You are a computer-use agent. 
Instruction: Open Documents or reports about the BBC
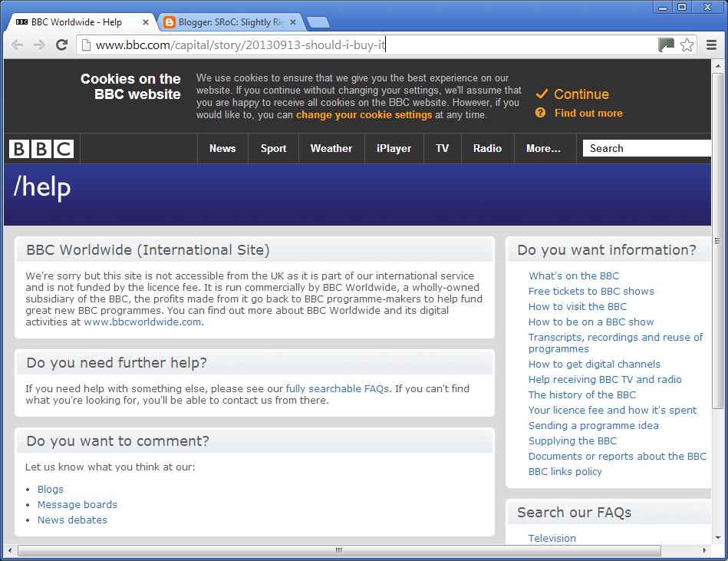click(x=618, y=456)
